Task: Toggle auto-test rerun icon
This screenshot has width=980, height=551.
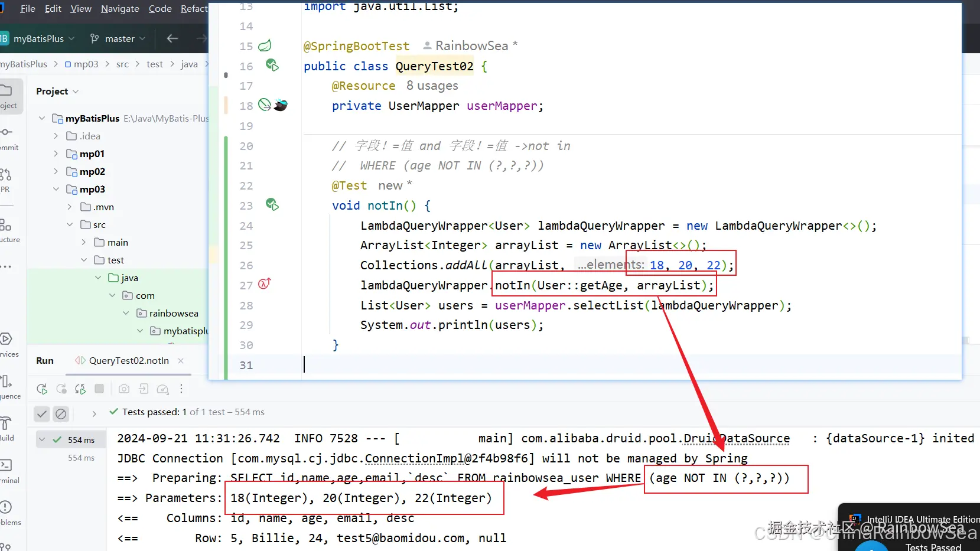Action: 80,389
